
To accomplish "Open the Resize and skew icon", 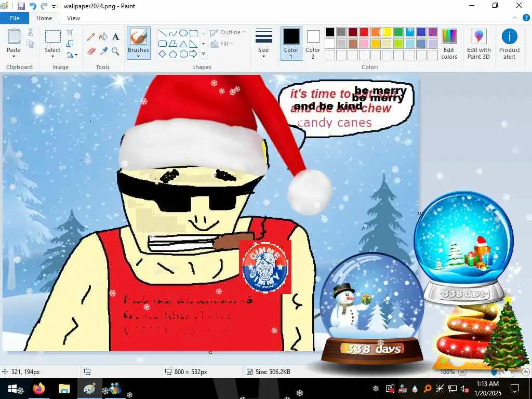I will click(x=70, y=44).
